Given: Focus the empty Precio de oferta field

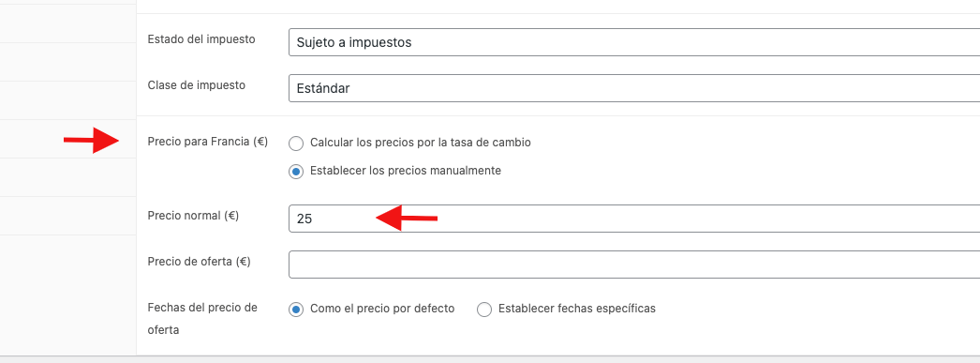Looking at the screenshot, I should (633, 265).
